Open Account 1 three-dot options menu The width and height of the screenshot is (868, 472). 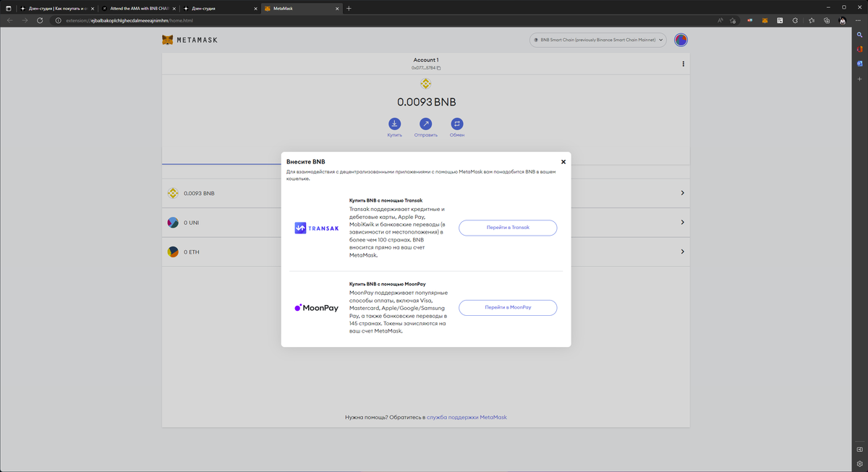pyautogui.click(x=683, y=64)
